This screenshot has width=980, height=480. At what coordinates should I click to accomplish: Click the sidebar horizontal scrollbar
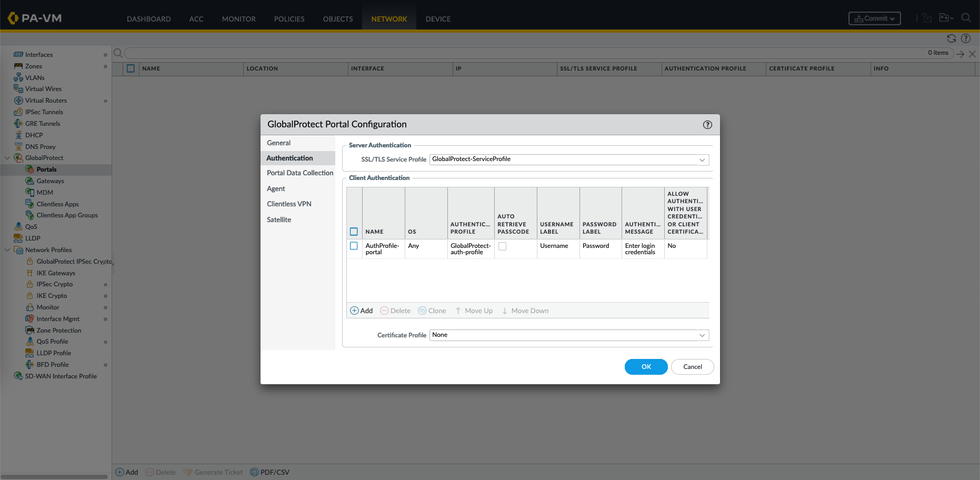click(54, 476)
